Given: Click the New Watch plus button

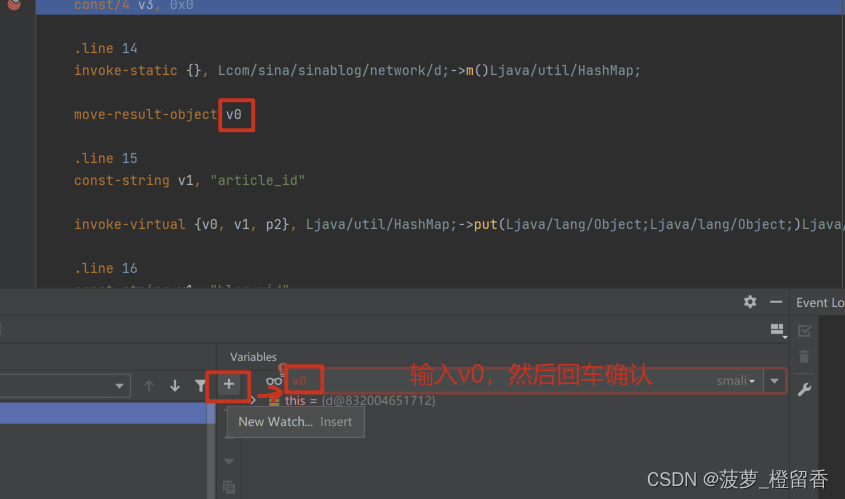Looking at the screenshot, I should point(228,384).
